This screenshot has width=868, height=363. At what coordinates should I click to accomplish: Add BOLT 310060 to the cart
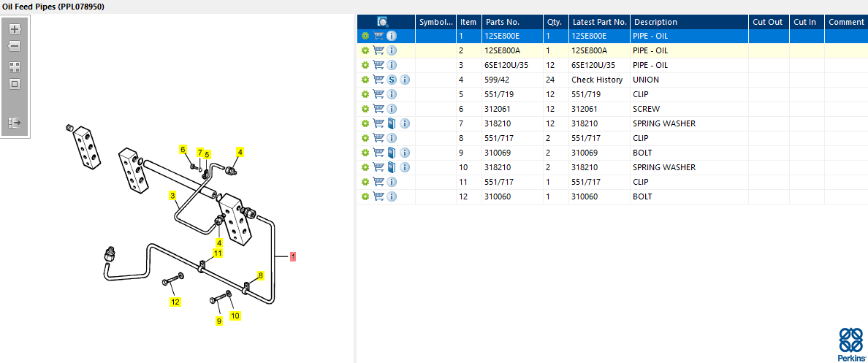(378, 196)
